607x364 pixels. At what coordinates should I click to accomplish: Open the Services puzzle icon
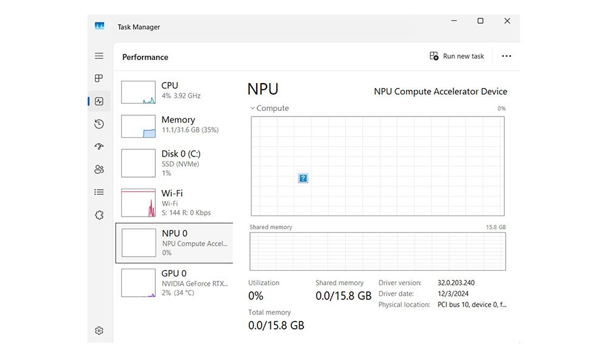(99, 215)
